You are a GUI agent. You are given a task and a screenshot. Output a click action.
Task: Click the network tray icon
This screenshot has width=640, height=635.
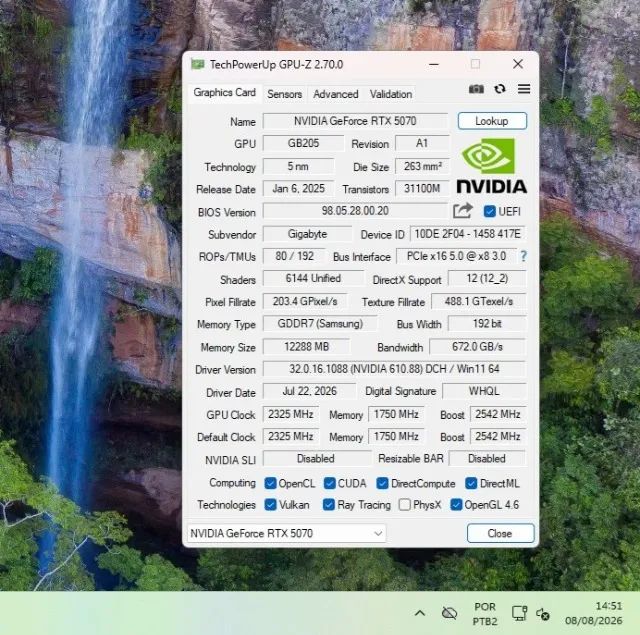click(519, 613)
